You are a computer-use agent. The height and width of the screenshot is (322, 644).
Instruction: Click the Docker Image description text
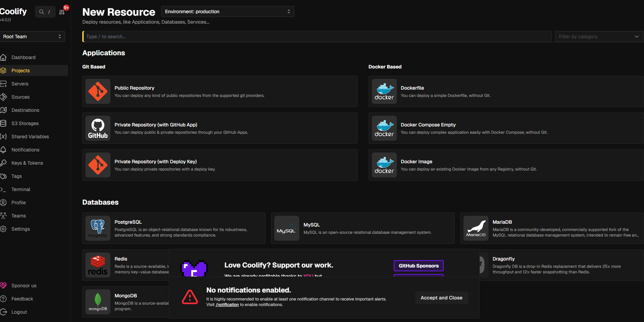tap(469, 169)
